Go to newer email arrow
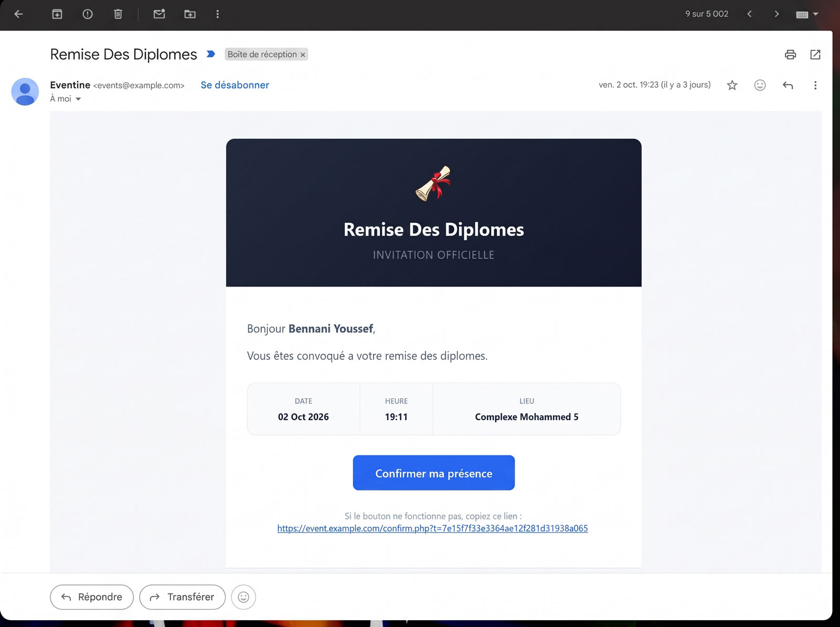This screenshot has height=627, width=840. click(749, 14)
